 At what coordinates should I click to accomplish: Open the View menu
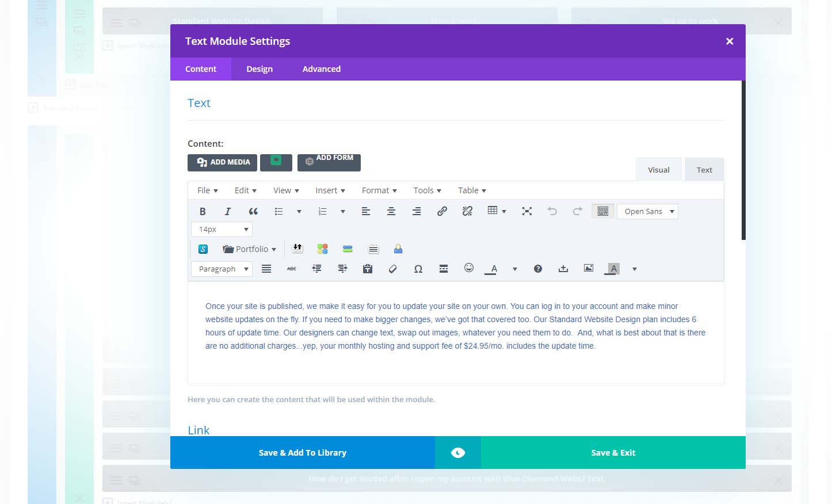click(286, 190)
